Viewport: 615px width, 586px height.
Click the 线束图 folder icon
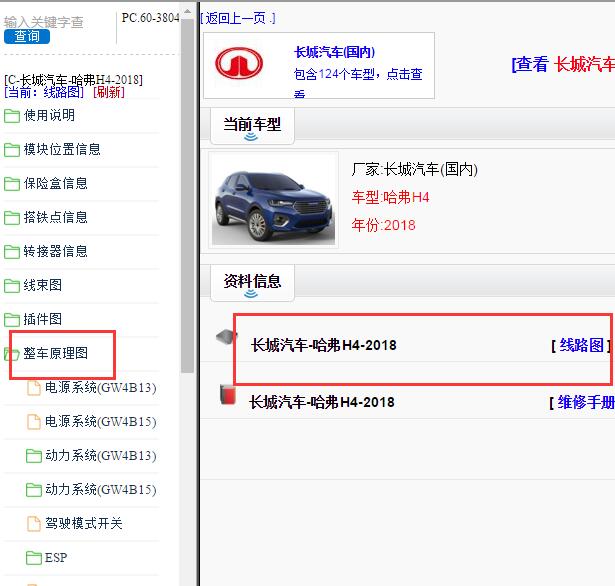tap(12, 286)
